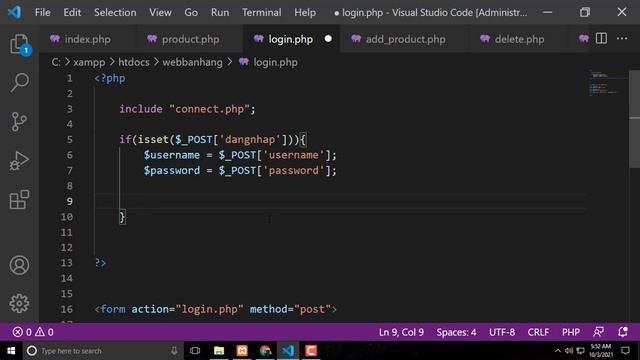Viewport: 640px width, 360px height.
Task: Click the include "connect.php" line
Action: (187, 109)
